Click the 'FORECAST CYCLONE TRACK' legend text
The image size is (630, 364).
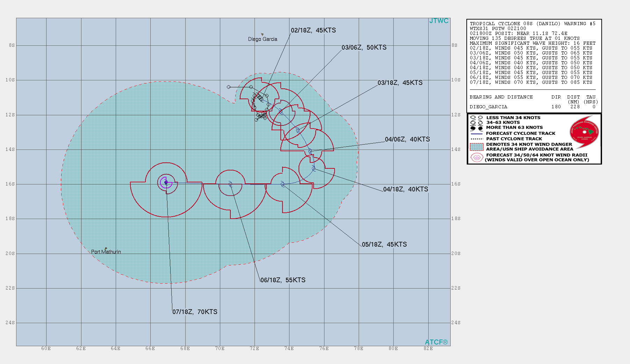click(521, 133)
